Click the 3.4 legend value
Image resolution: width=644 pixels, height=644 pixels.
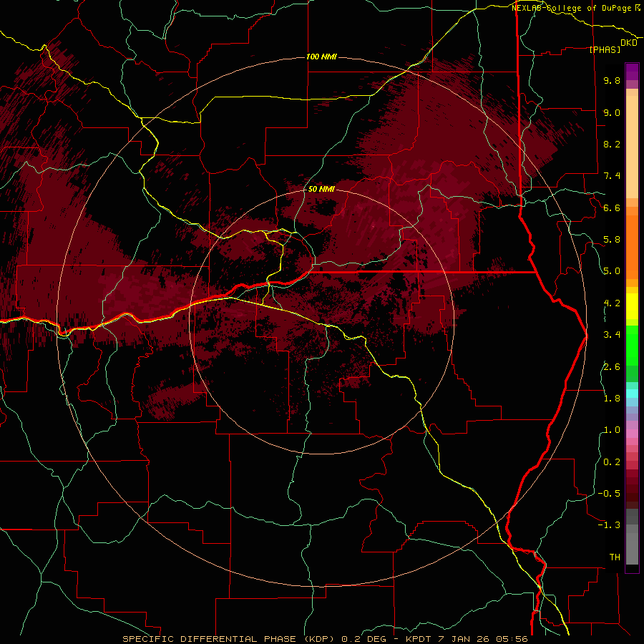(612, 335)
